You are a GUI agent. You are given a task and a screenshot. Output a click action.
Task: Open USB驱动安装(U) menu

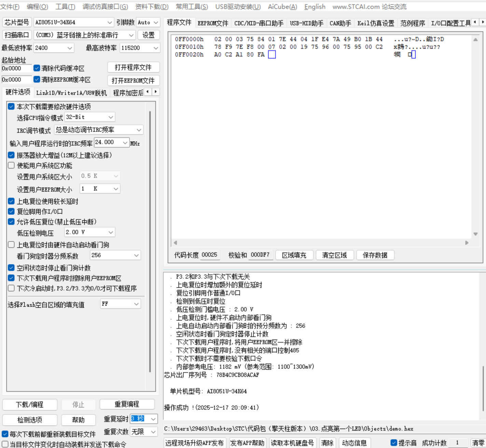click(x=238, y=6)
